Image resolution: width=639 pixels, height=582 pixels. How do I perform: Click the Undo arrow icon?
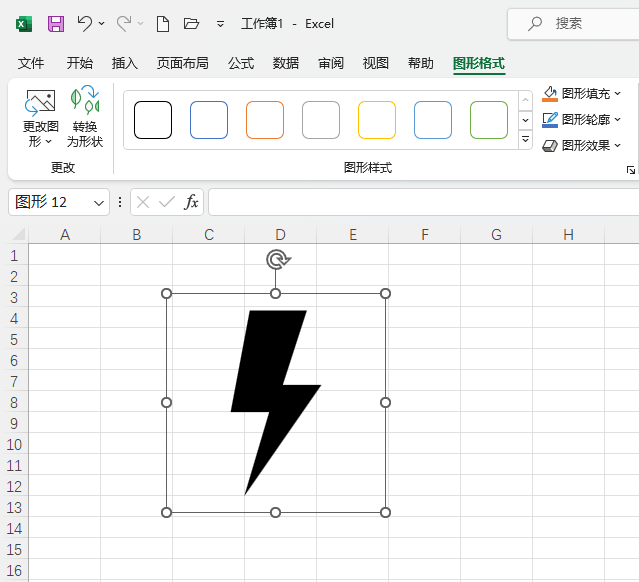(85, 23)
